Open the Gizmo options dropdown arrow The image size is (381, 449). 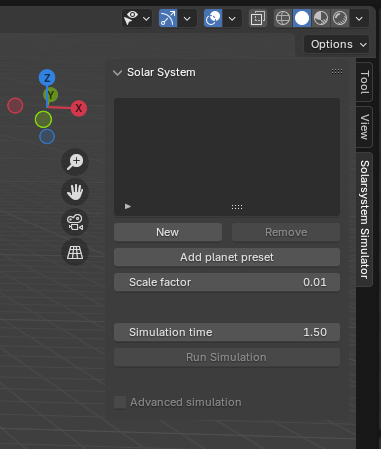coord(187,19)
